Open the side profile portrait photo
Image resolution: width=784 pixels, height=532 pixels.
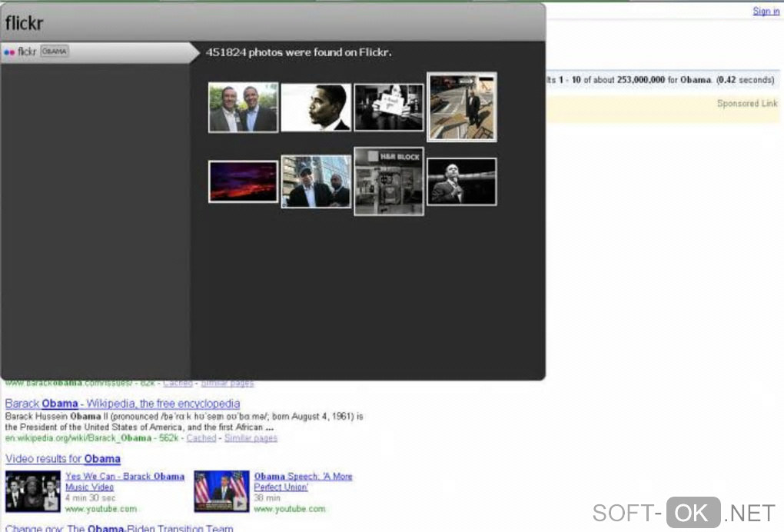(x=316, y=107)
